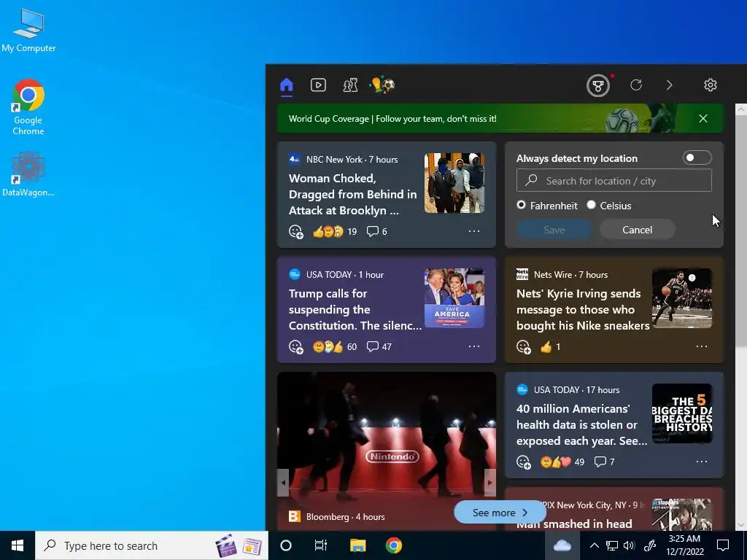The image size is (747, 560).
Task: Open more options on Nets Wire card
Action: [x=702, y=346]
